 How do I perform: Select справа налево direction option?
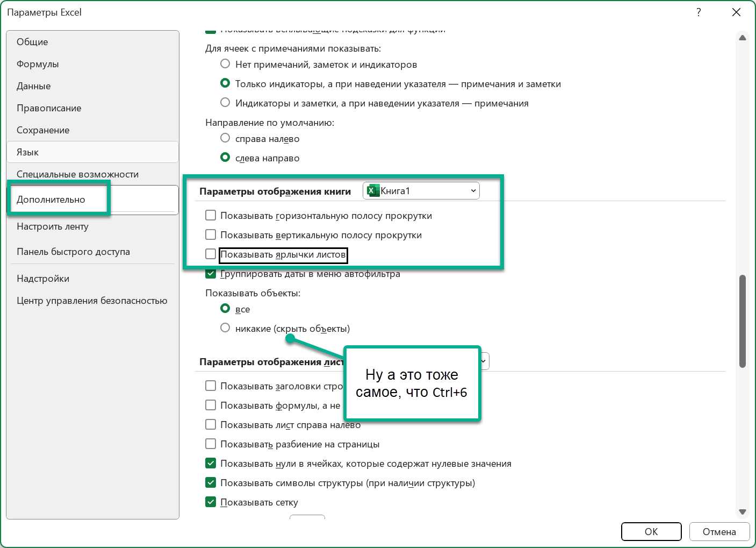click(225, 138)
